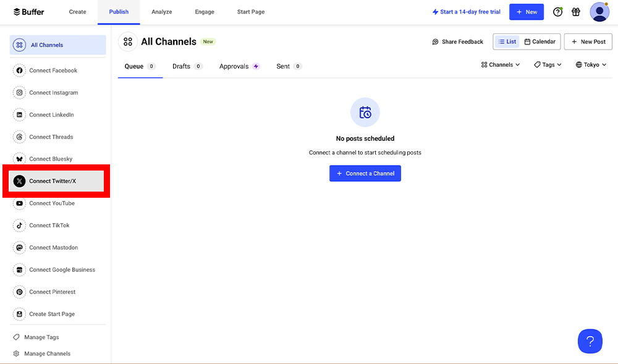Click Connect TikTok label
The width and height of the screenshot is (618, 364).
coord(49,226)
